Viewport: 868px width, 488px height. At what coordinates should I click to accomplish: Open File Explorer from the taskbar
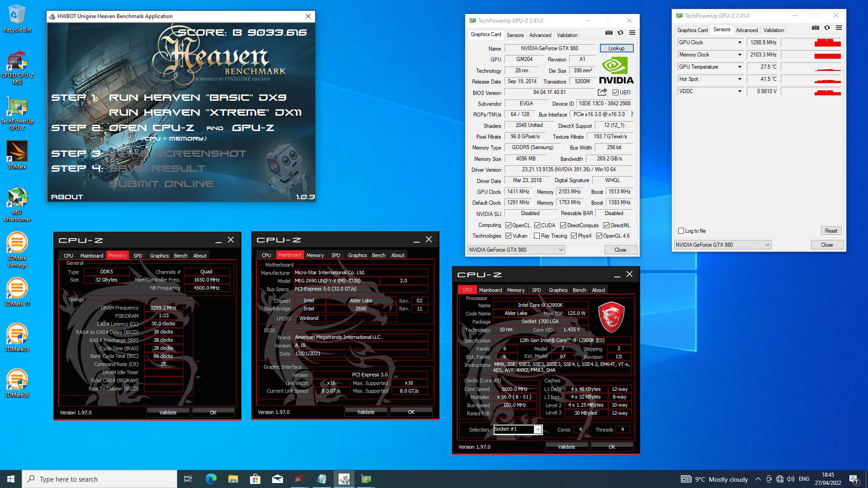point(233,479)
